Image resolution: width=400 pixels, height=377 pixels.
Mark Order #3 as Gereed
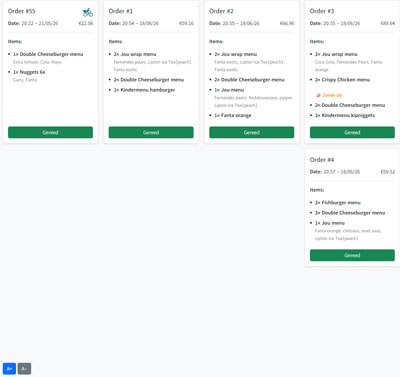pyautogui.click(x=352, y=132)
